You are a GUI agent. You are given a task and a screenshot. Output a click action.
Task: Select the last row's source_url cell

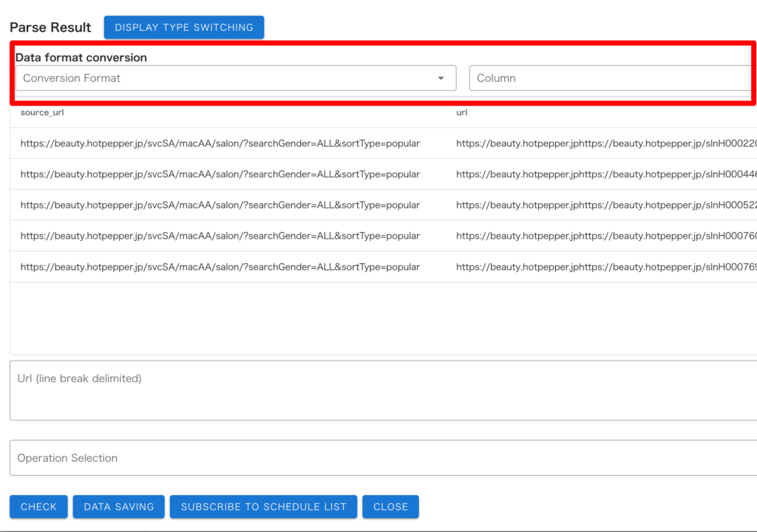tap(220, 267)
